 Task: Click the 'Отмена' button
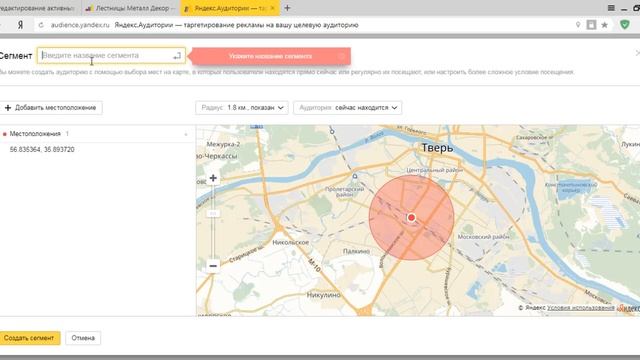(83, 338)
